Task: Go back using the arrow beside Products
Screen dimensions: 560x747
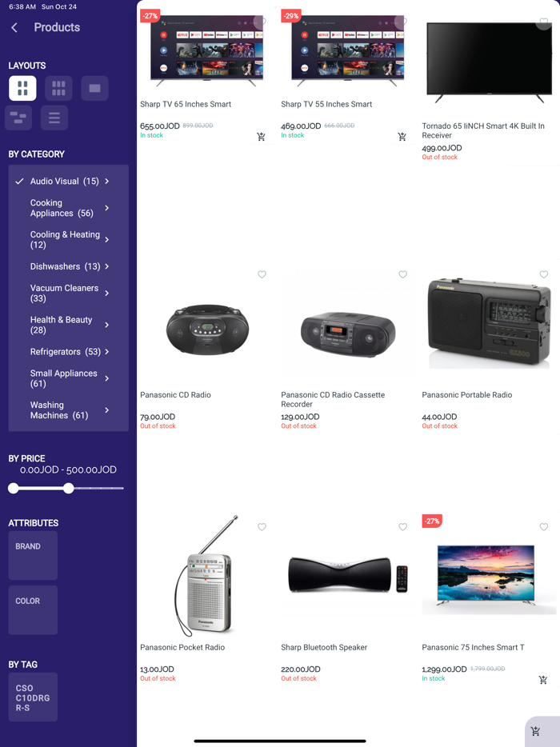Action: pyautogui.click(x=14, y=28)
